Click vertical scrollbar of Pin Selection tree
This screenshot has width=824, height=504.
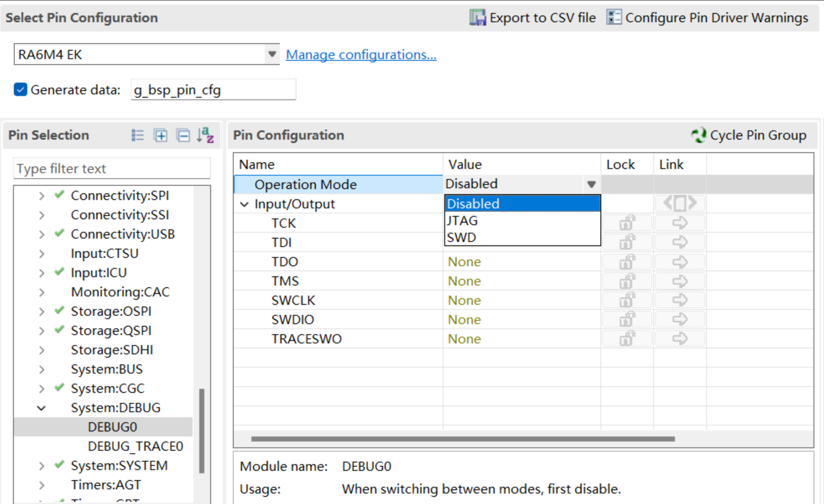point(201,431)
